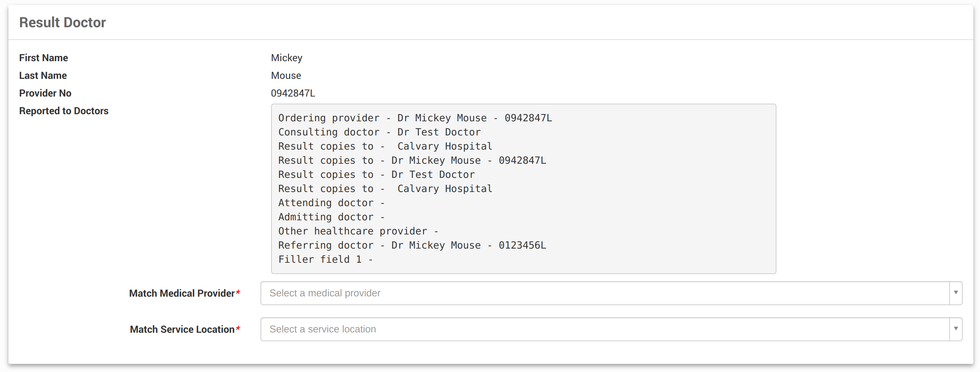Click the Filler field 1 line
Viewport: 980px width, 372px height.
(x=325, y=259)
